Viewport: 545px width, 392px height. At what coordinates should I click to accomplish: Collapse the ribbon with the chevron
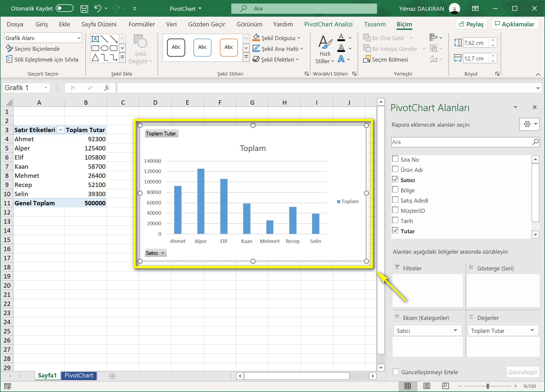click(538, 74)
